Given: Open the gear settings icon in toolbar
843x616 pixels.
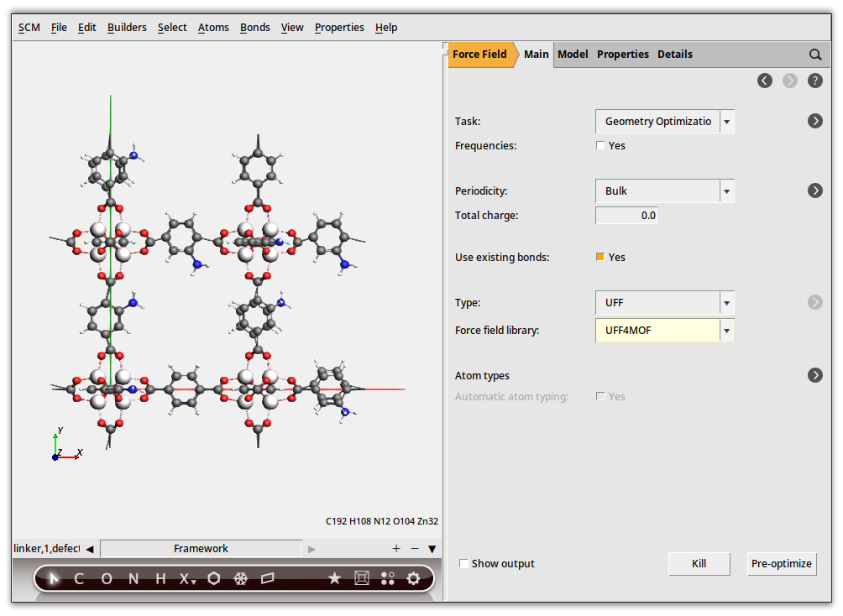Looking at the screenshot, I should (413, 578).
